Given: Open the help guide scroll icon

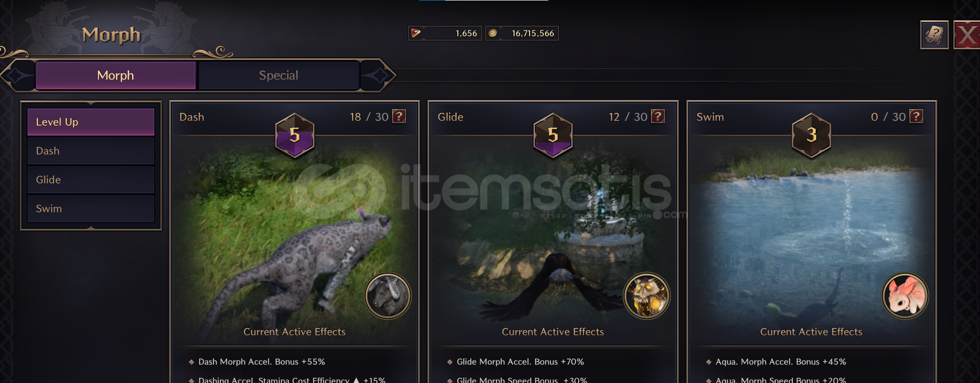Looking at the screenshot, I should (x=934, y=35).
